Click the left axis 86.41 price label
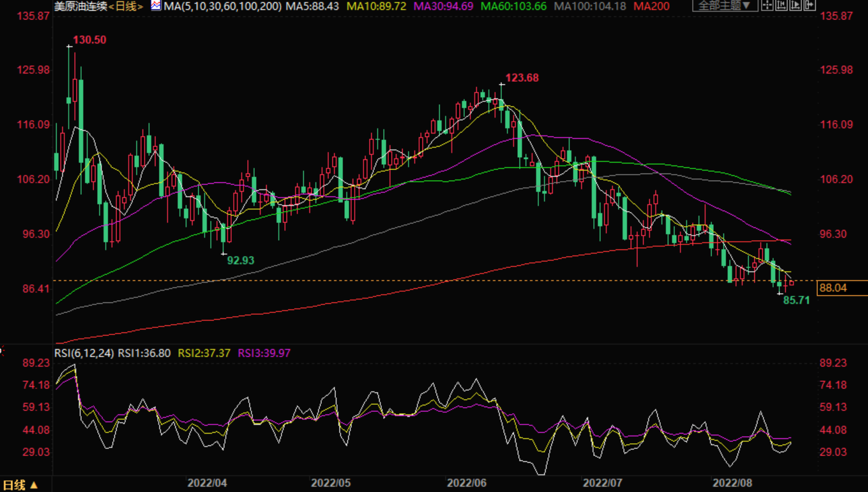 [36, 289]
